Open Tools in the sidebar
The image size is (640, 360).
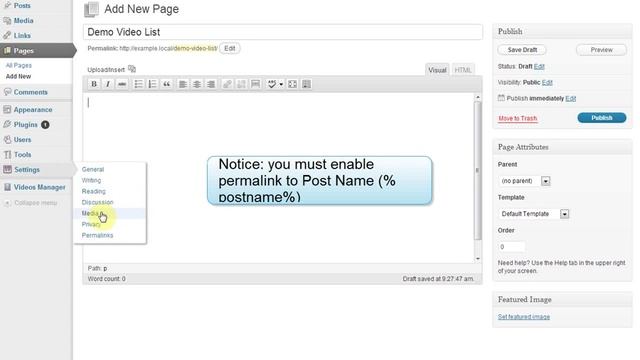(x=22, y=155)
